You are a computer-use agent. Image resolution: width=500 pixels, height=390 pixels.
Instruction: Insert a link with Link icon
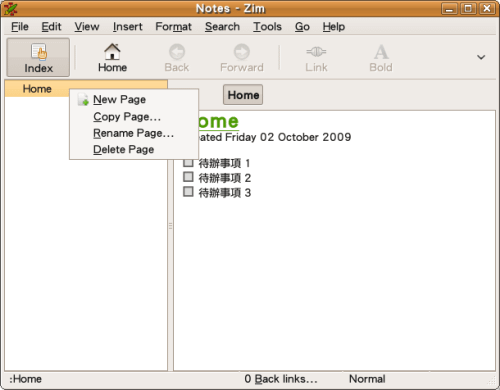(316, 52)
